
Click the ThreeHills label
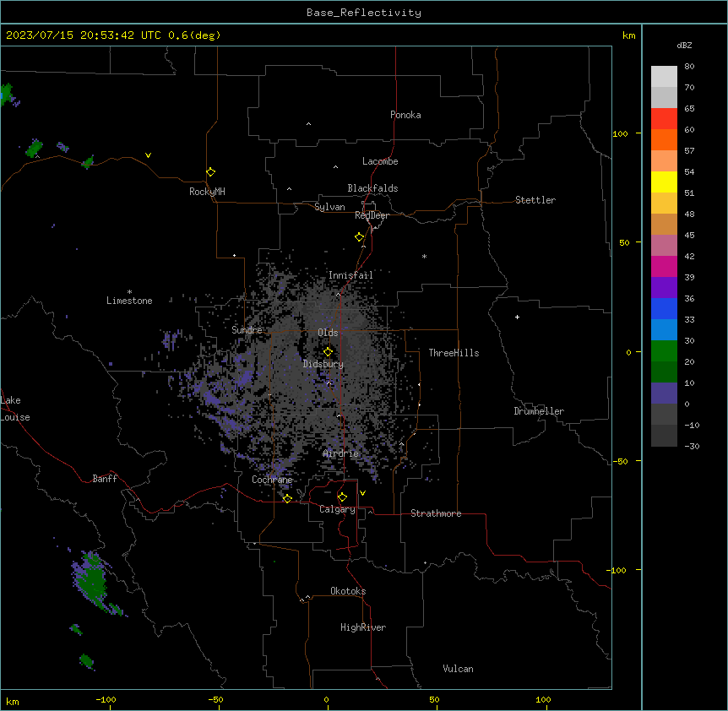point(454,353)
